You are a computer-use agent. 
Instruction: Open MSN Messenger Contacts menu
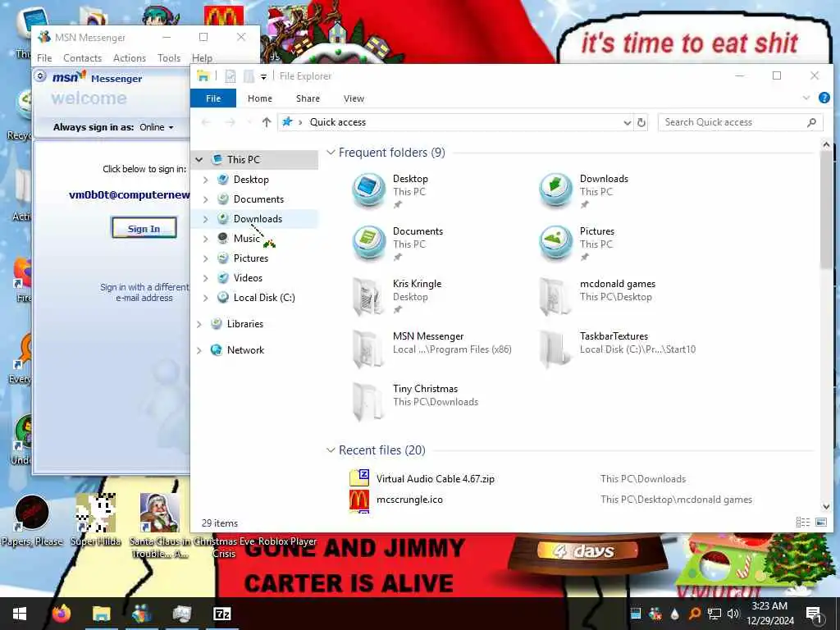coord(83,58)
